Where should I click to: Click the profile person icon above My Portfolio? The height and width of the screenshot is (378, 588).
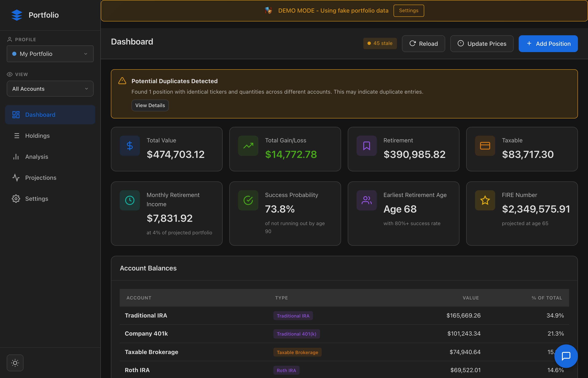tap(10, 39)
